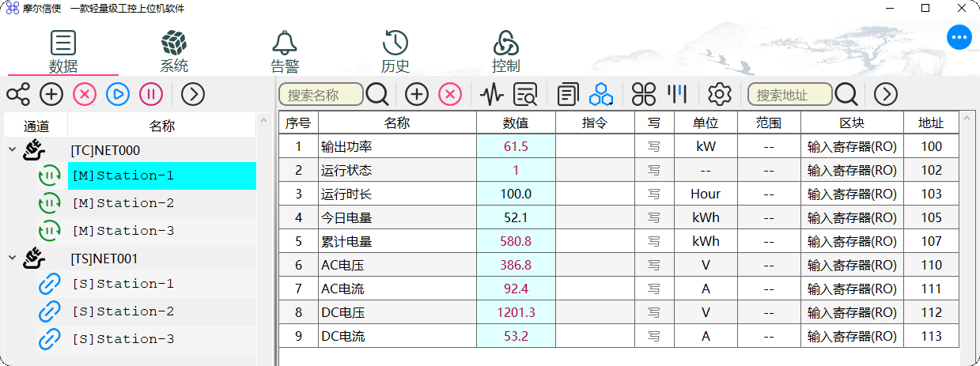Collapse the [TS]NET001 channel tree node

point(12,258)
